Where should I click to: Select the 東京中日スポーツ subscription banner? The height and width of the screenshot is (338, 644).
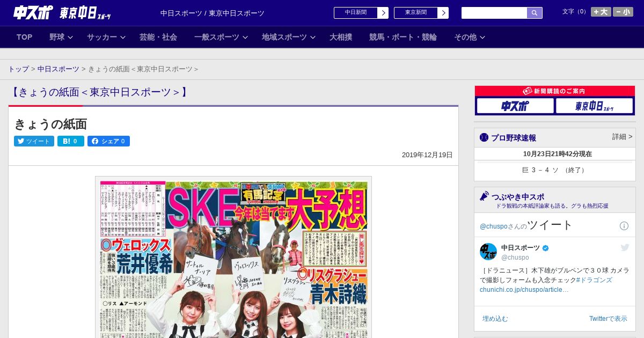(595, 106)
